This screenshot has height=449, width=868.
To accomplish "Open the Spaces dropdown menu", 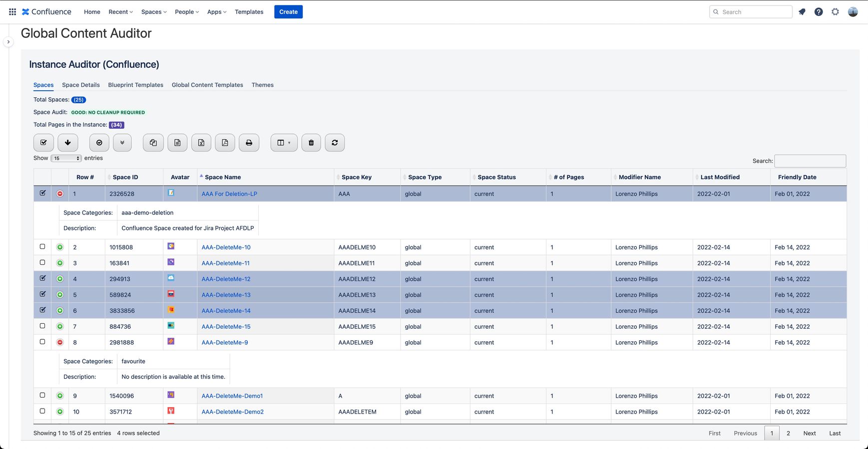I will [x=154, y=12].
